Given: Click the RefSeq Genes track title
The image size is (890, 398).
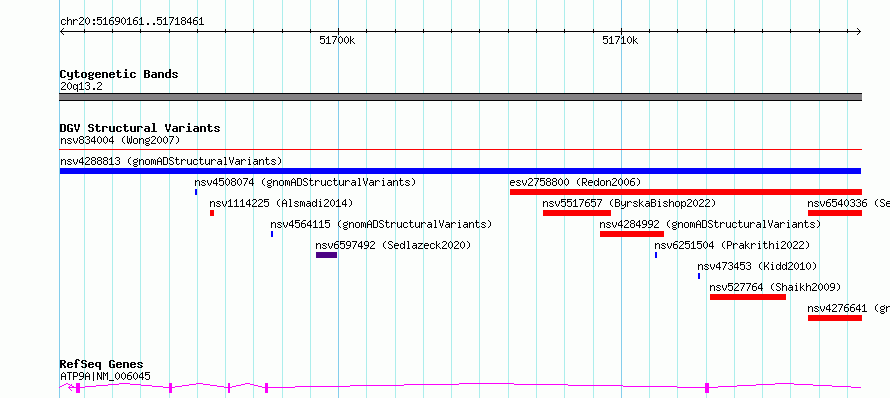Looking at the screenshot, I should [x=102, y=364].
